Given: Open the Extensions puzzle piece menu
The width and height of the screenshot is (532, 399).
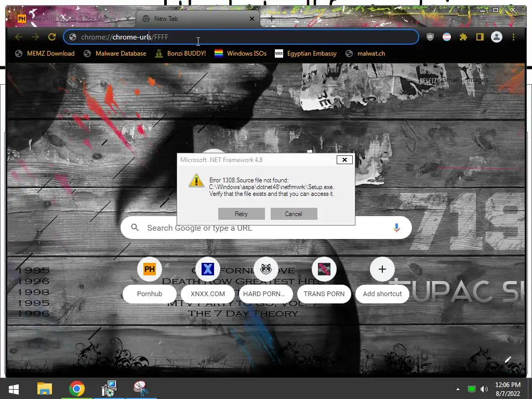Looking at the screenshot, I should [463, 37].
